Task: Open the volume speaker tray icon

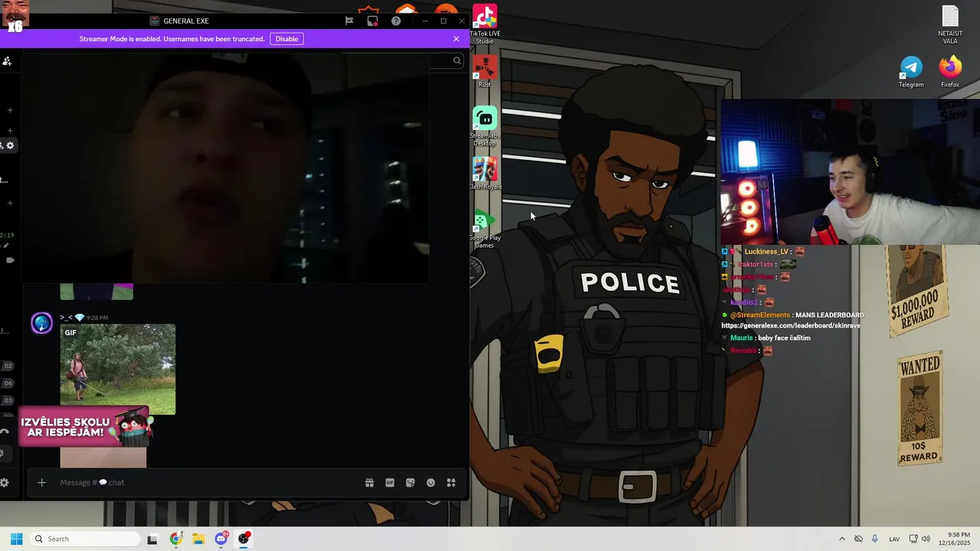Action: click(926, 539)
